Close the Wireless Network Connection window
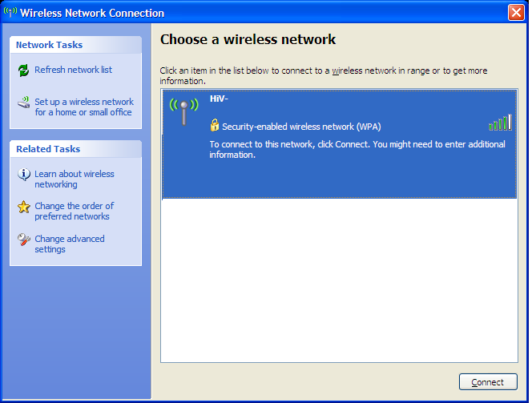Viewport: 532px width, 403px height. point(516,13)
